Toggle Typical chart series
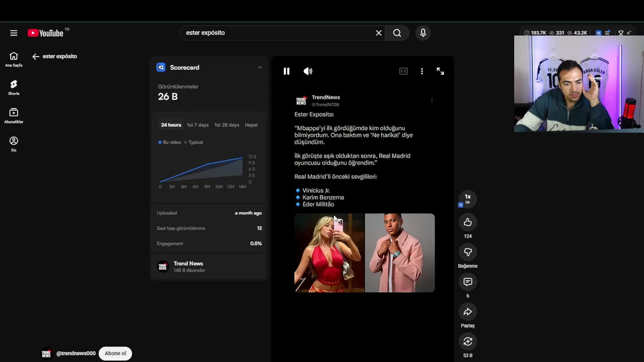Image resolution: width=644 pixels, height=362 pixels. pyautogui.click(x=194, y=142)
